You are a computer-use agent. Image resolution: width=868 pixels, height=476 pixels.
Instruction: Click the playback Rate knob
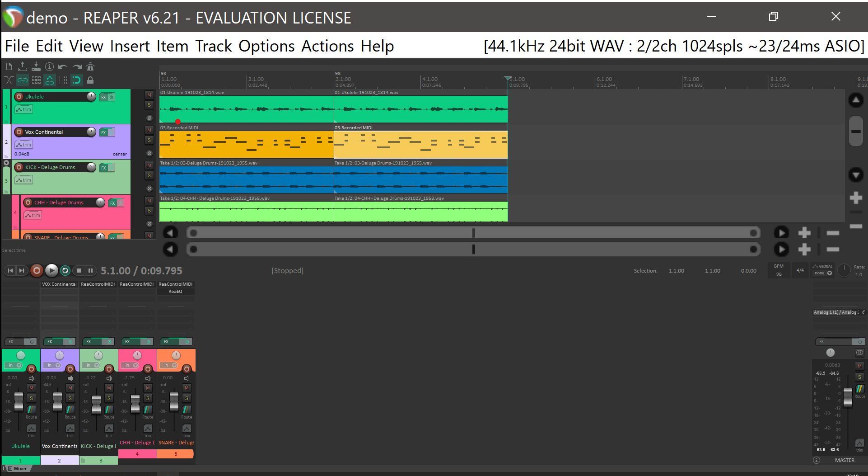click(x=844, y=270)
